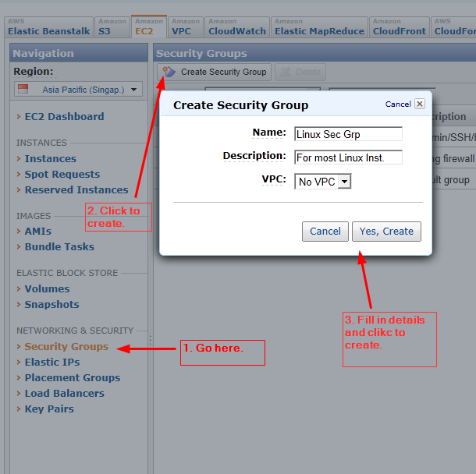
Task: Open Placement Groups in the navigation
Action: point(73,378)
